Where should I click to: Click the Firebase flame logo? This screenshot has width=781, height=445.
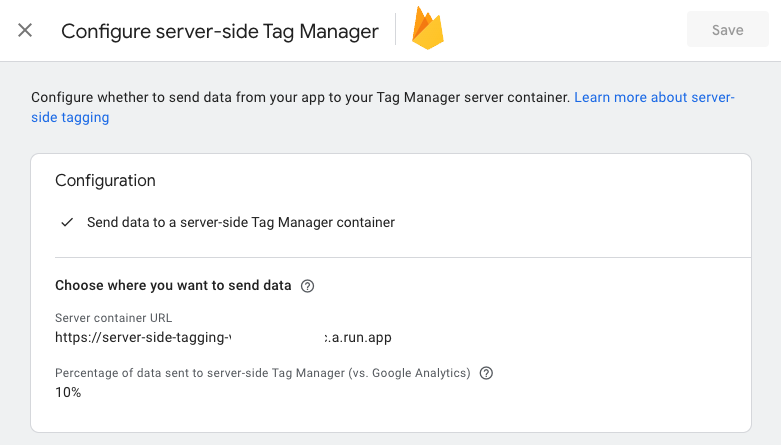[427, 28]
